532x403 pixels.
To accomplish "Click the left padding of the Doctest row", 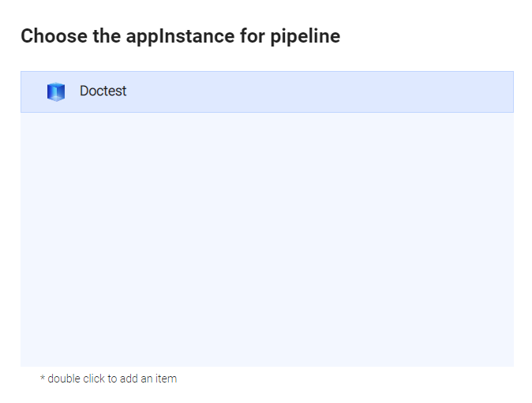I will (x=32, y=91).
